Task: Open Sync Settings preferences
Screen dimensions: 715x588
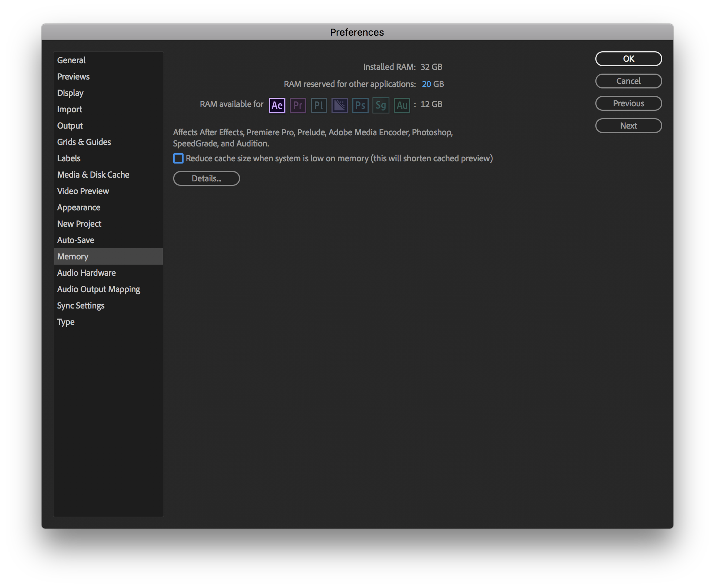Action: point(81,306)
